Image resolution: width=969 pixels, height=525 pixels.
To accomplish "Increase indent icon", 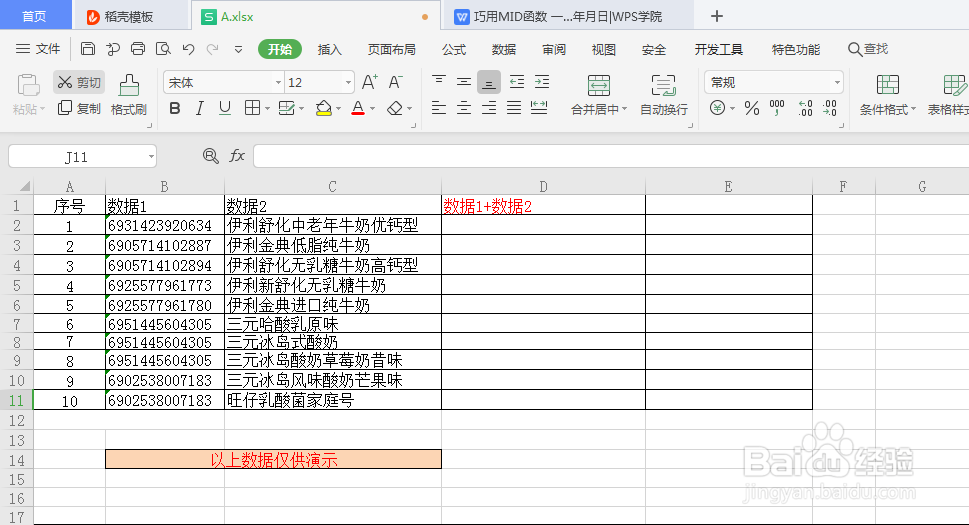I will [x=542, y=82].
